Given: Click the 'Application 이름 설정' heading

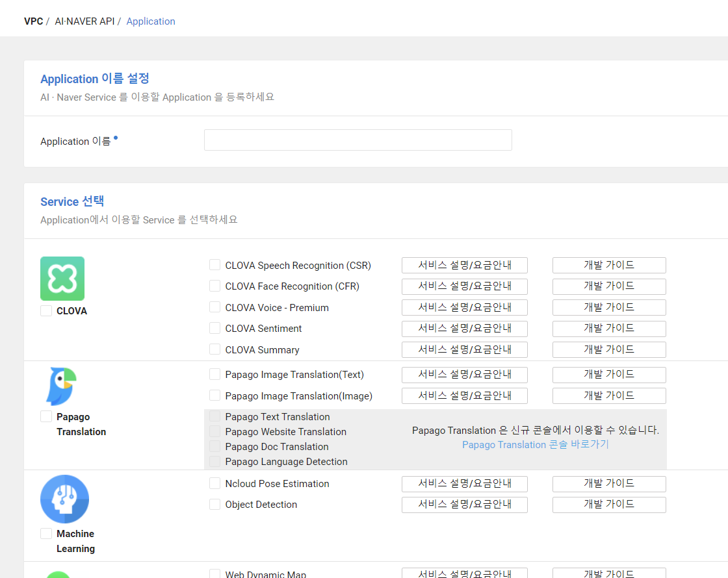Looking at the screenshot, I should click(95, 79).
